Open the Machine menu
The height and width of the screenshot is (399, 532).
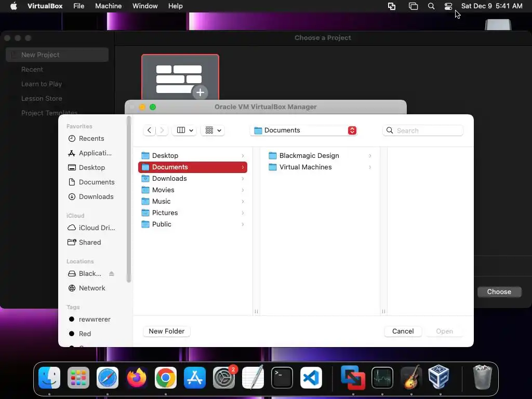coord(108,6)
